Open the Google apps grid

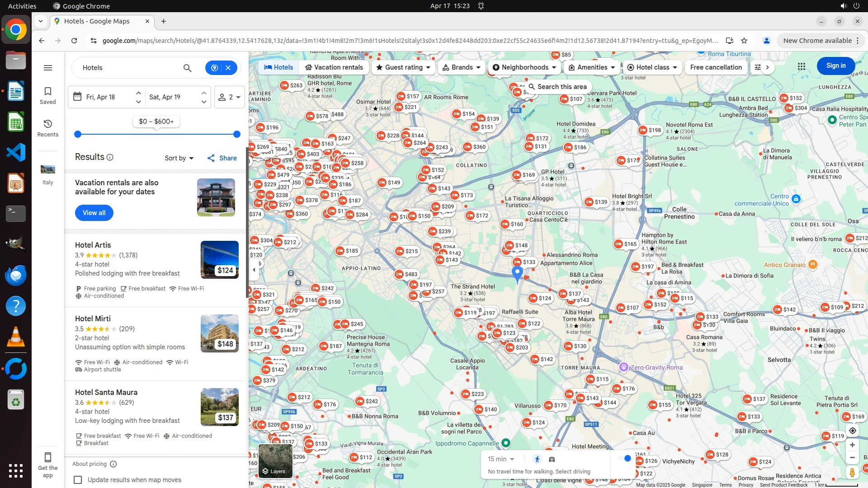click(x=801, y=67)
